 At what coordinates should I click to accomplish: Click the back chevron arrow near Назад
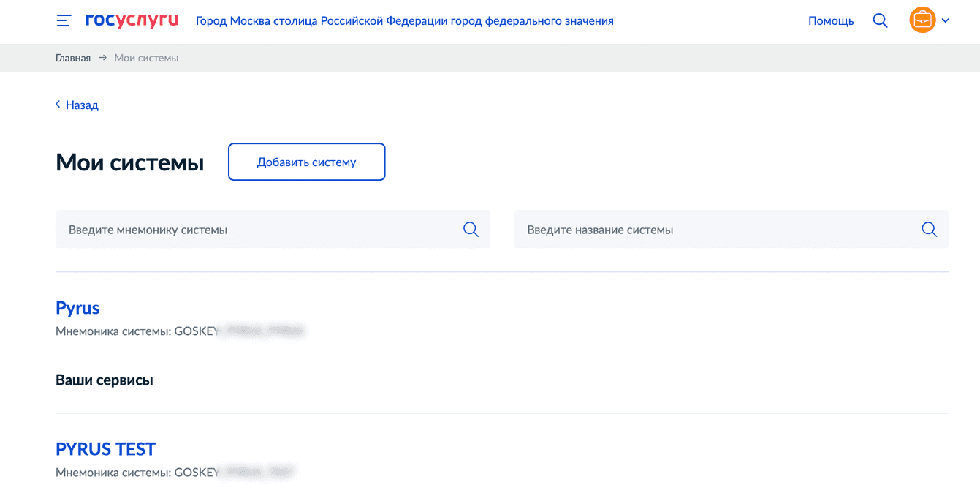click(x=58, y=105)
